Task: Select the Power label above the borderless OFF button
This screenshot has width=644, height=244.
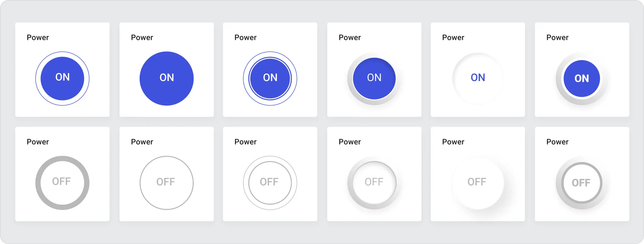Action: (x=453, y=142)
